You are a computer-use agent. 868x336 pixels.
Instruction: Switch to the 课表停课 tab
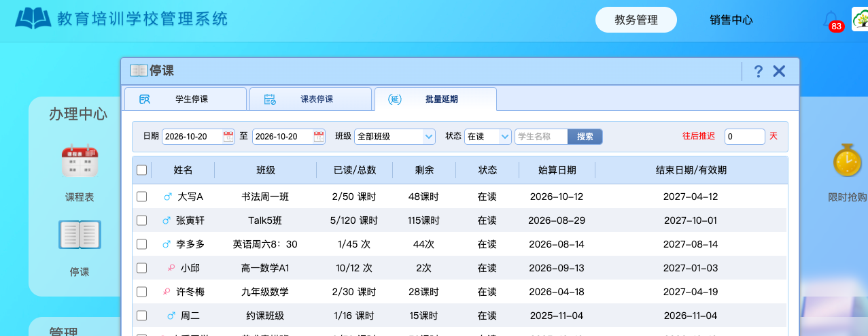311,99
